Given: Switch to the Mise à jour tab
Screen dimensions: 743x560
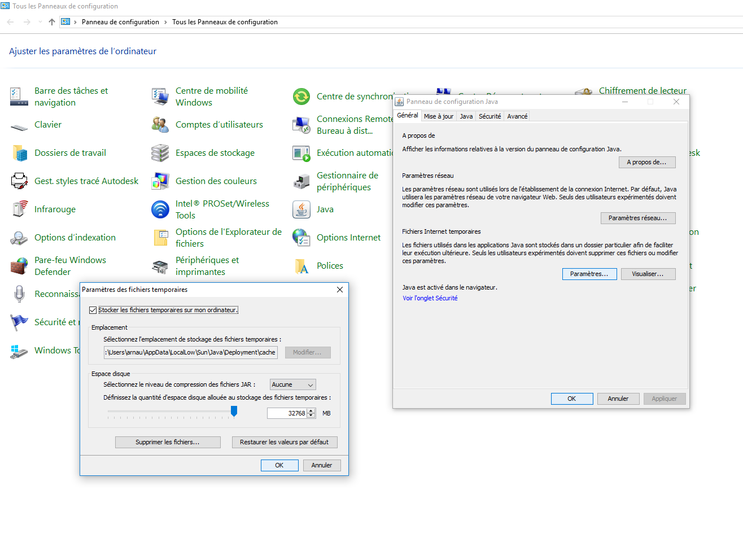Looking at the screenshot, I should click(439, 116).
